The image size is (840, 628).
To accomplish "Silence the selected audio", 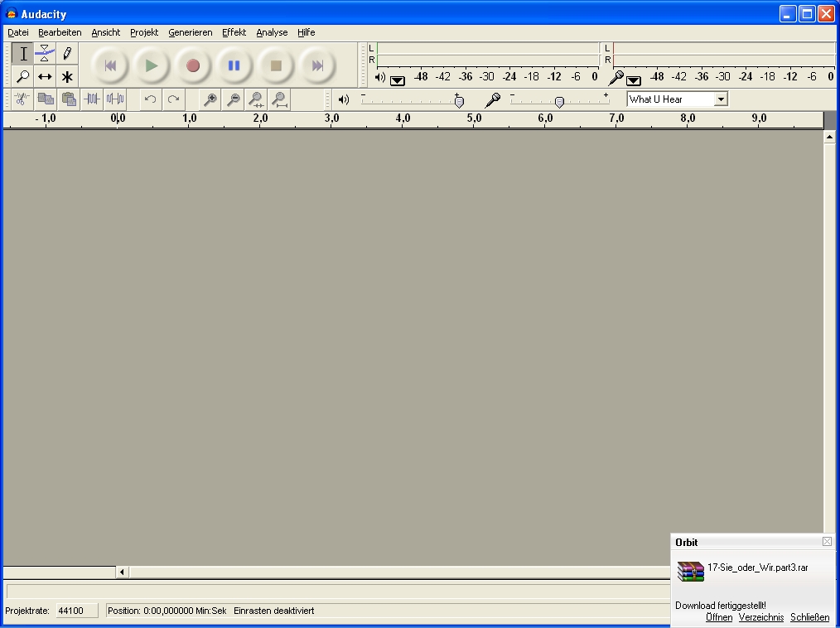I will pos(115,99).
